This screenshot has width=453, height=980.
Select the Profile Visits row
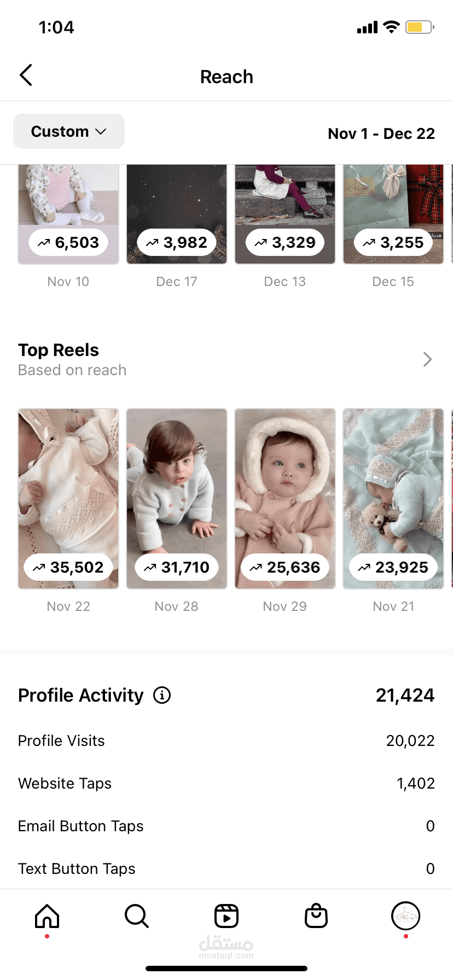(226, 740)
